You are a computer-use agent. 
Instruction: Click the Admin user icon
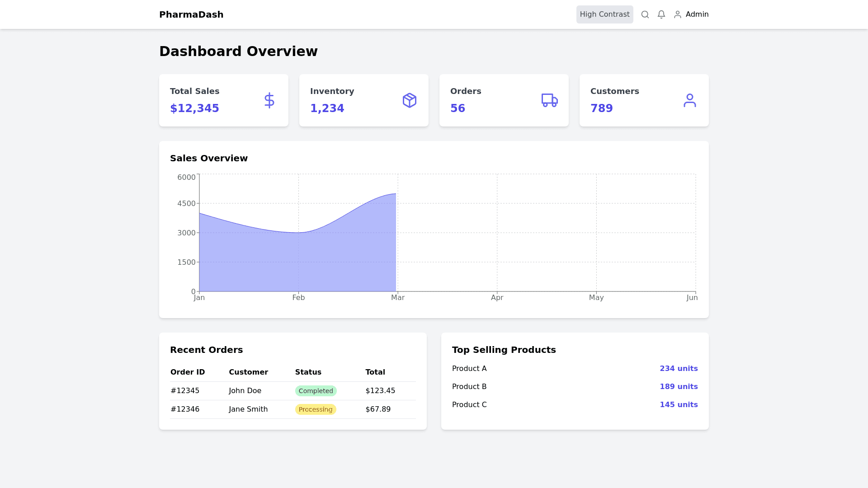click(x=678, y=14)
